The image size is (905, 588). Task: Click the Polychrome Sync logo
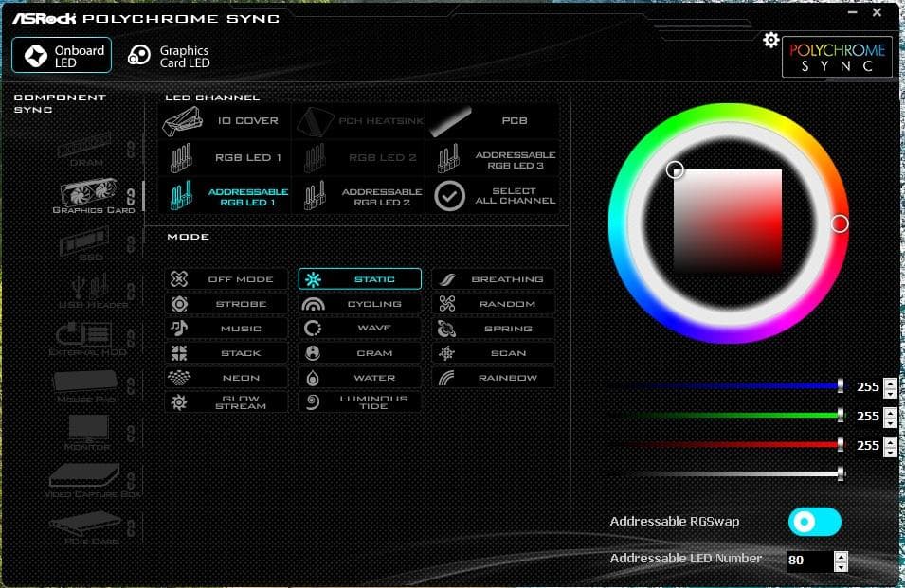[x=835, y=58]
